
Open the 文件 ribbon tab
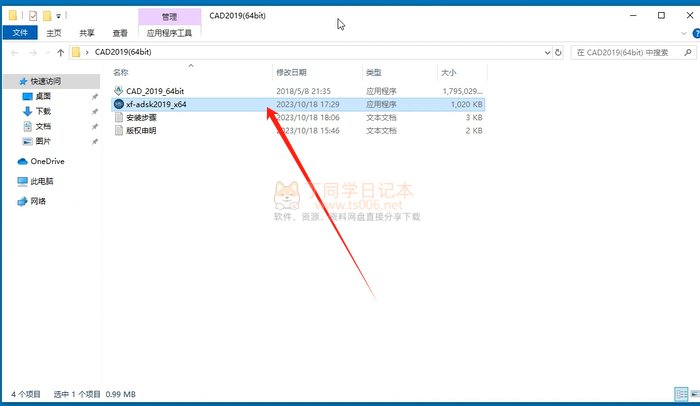(x=20, y=33)
